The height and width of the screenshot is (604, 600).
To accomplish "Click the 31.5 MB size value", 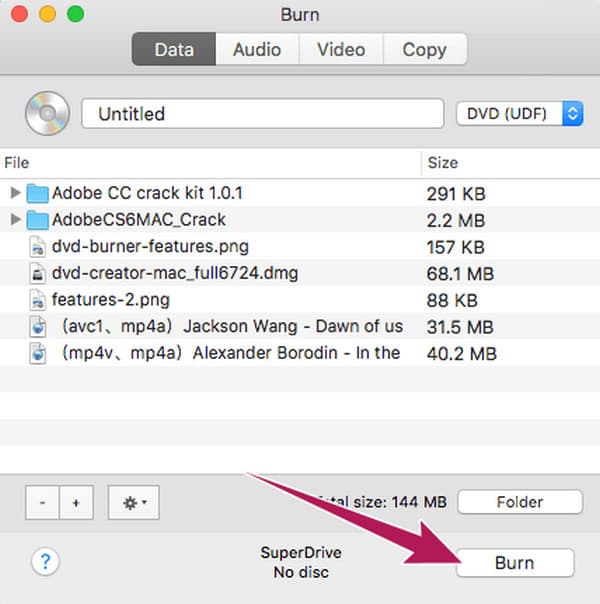I will [460, 327].
